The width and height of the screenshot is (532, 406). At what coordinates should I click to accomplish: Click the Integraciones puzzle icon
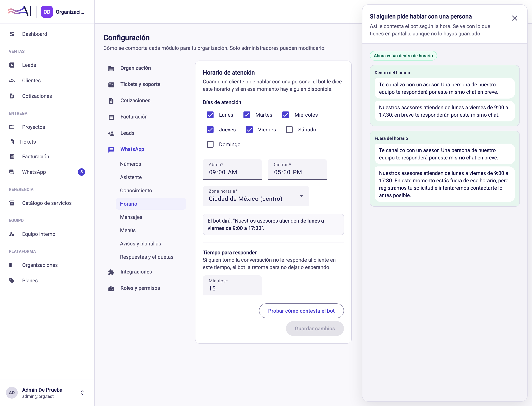coord(111,272)
